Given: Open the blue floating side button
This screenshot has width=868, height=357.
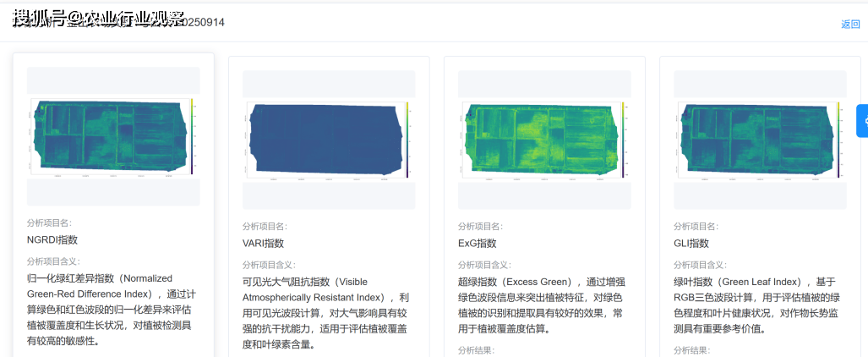Looking at the screenshot, I should coord(862,121).
